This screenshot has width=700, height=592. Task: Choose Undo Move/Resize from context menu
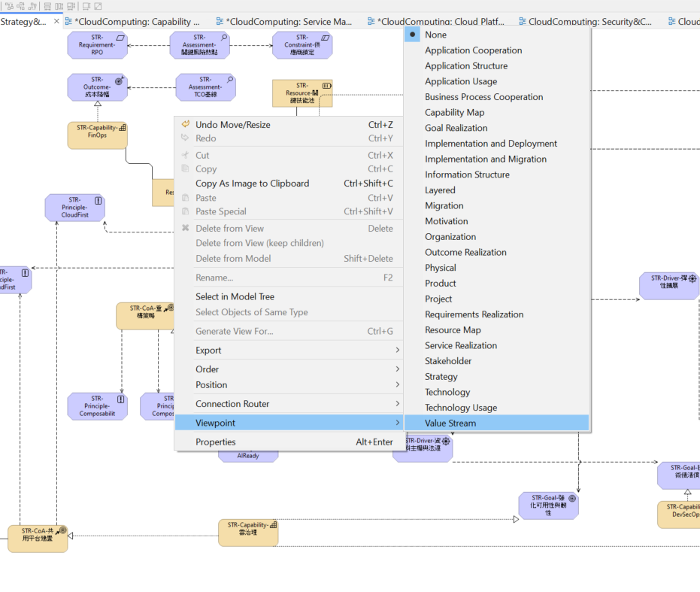click(x=289, y=125)
